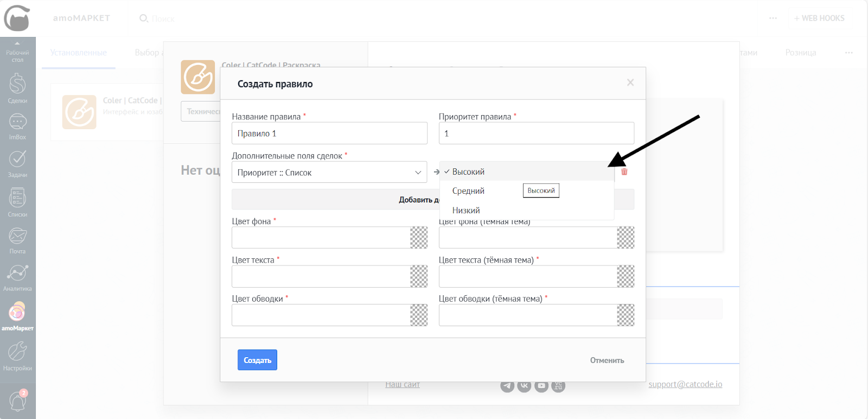Screen dimensions: 868x419
Task: Select Средний option in list
Action: click(469, 191)
